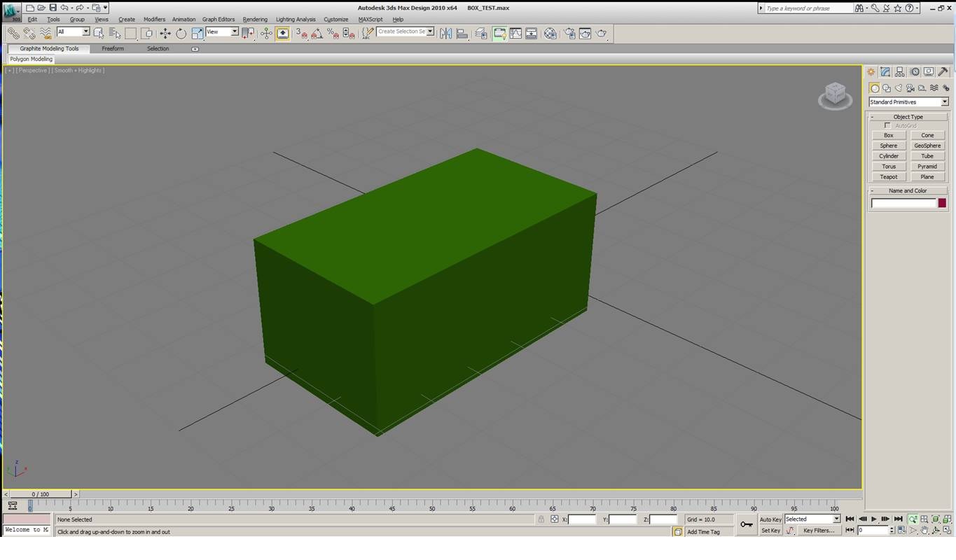Click the Align tool icon
Image resolution: width=956 pixels, height=560 pixels.
pos(462,33)
